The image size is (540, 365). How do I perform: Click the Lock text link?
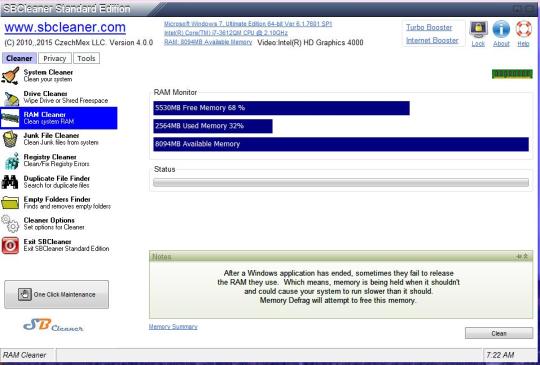478,44
